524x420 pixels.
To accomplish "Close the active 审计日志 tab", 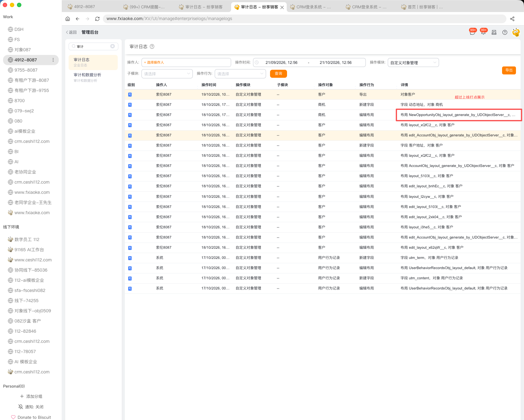I will (x=282, y=7).
